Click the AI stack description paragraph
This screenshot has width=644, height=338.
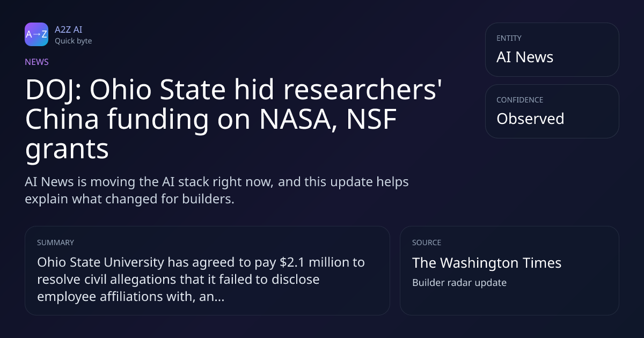[216, 190]
